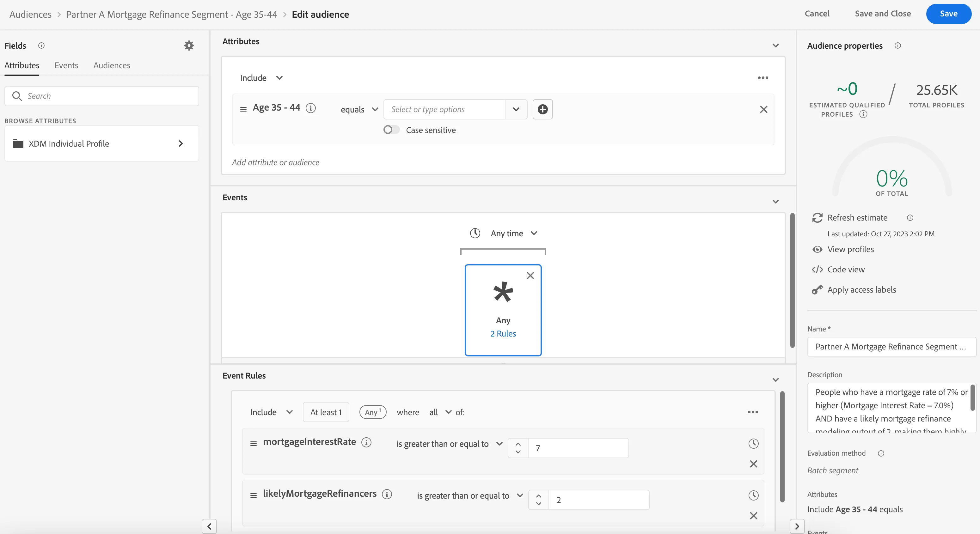Click info icon beside mortgageInterestRate
Image resolution: width=980 pixels, height=534 pixels.
pos(366,442)
